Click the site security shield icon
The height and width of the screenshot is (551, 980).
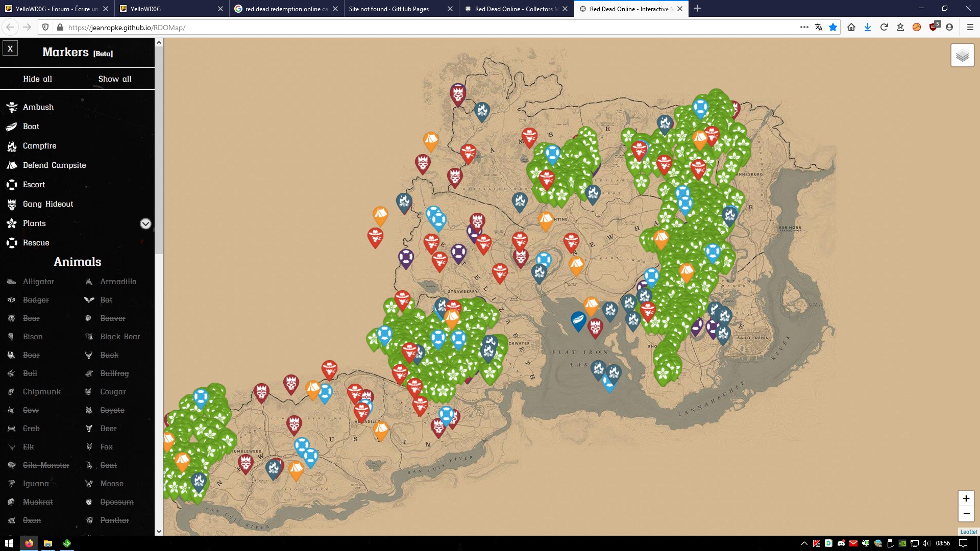coord(45,28)
